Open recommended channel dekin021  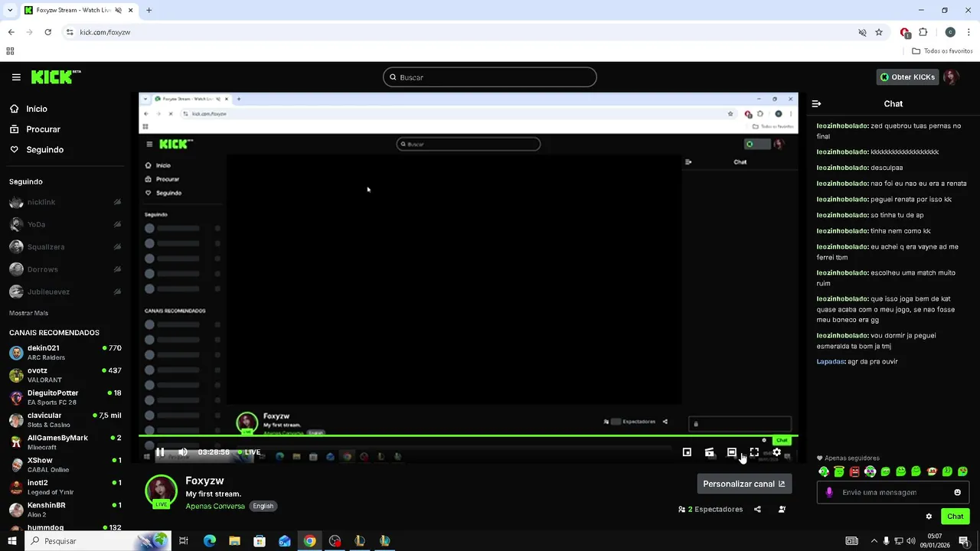pos(65,352)
